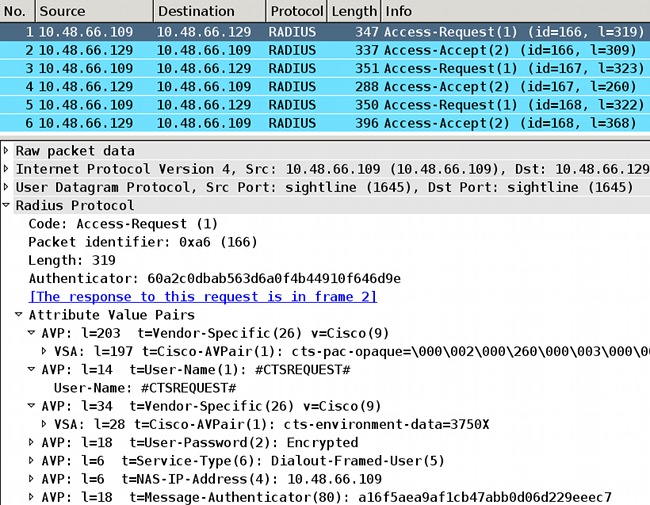Image resolution: width=650 pixels, height=505 pixels.
Task: Expand the NAS-IP-Address AVP
Action: pyautogui.click(x=32, y=478)
